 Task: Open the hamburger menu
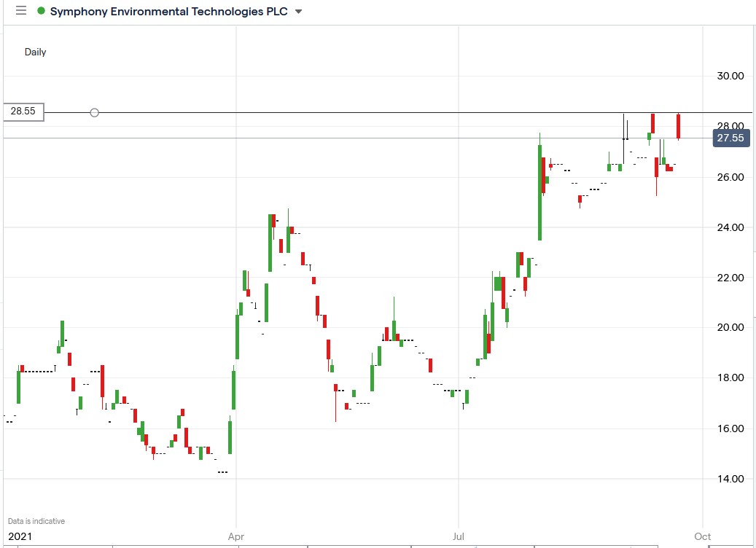20,11
